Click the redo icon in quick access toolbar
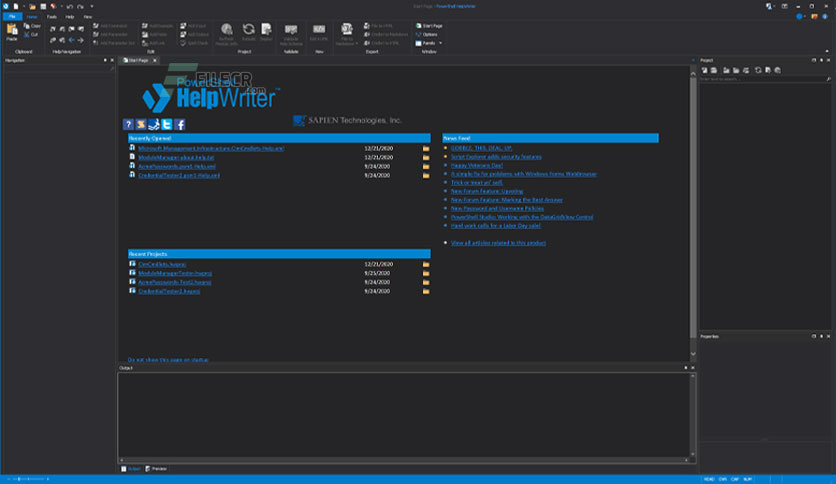 coord(80,6)
